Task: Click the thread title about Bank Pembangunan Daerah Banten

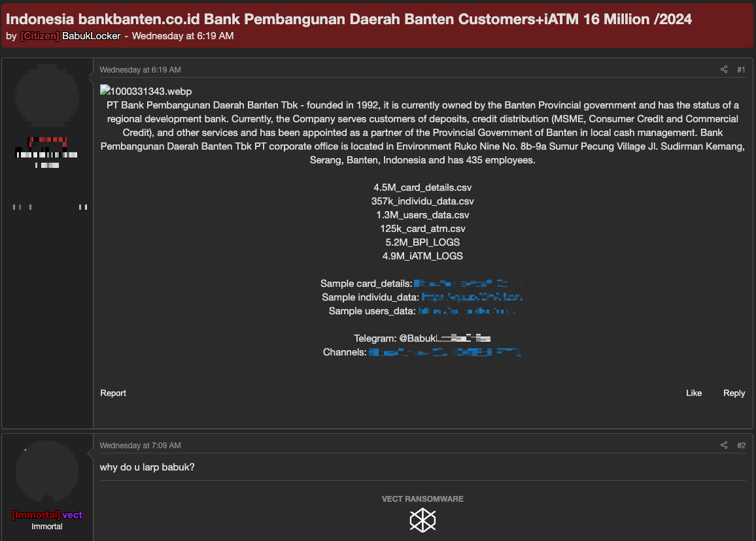Action: [349, 19]
